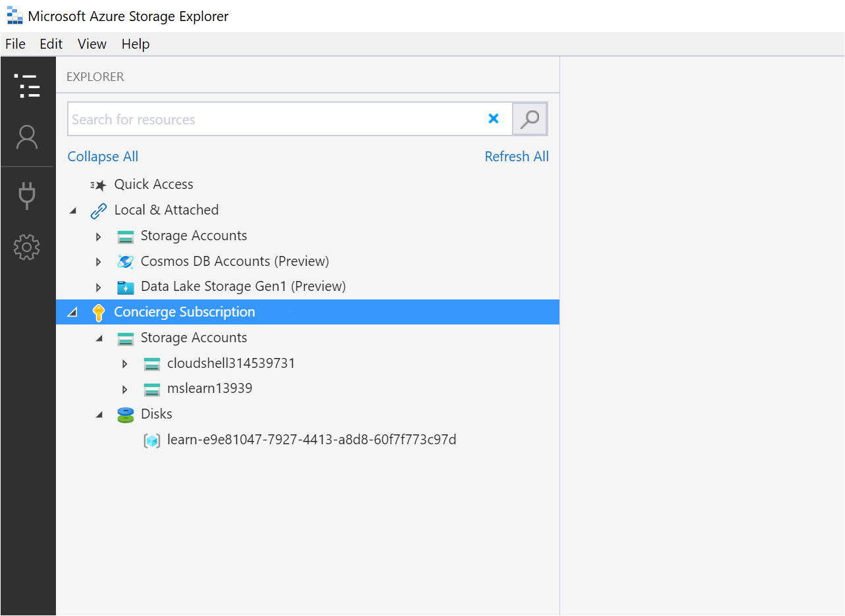Click the Cosmos DB Accounts globe icon

(x=125, y=261)
